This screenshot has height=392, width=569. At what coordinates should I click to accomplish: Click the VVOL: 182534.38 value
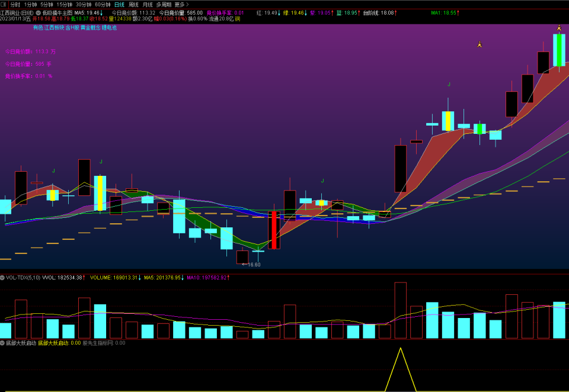pyautogui.click(x=64, y=278)
